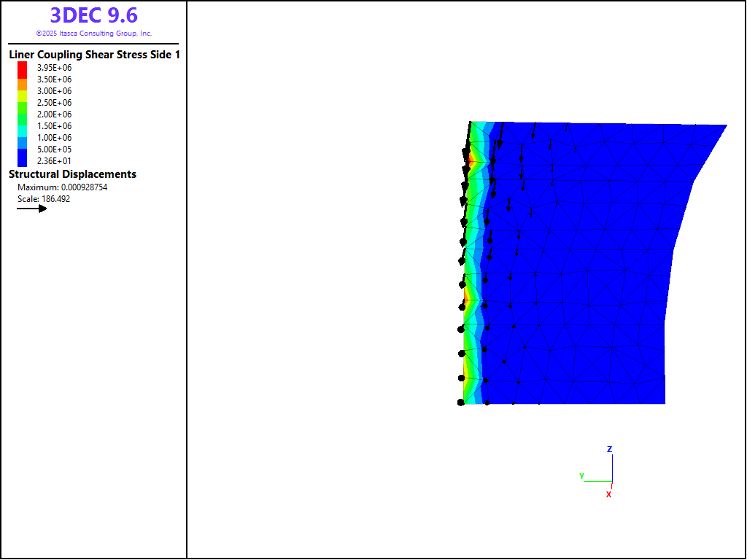Click the Maximum displacement value text
747x560 pixels.
pyautogui.click(x=62, y=187)
